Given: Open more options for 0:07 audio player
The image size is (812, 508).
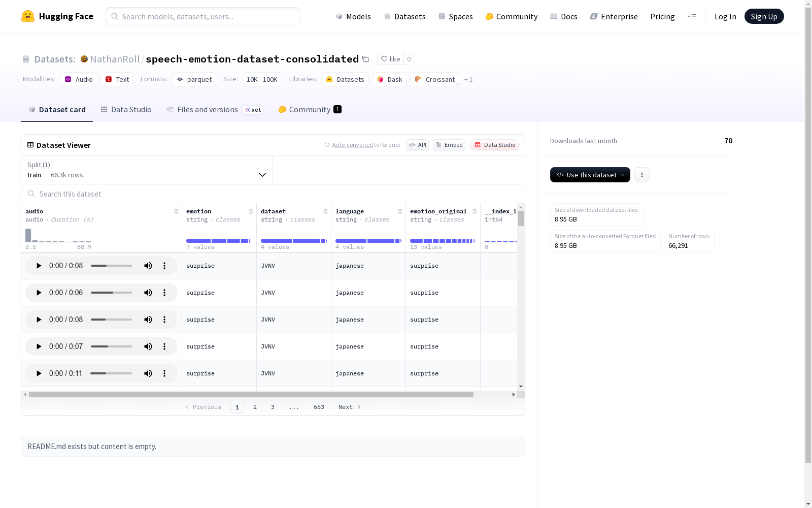Looking at the screenshot, I should 164,346.
